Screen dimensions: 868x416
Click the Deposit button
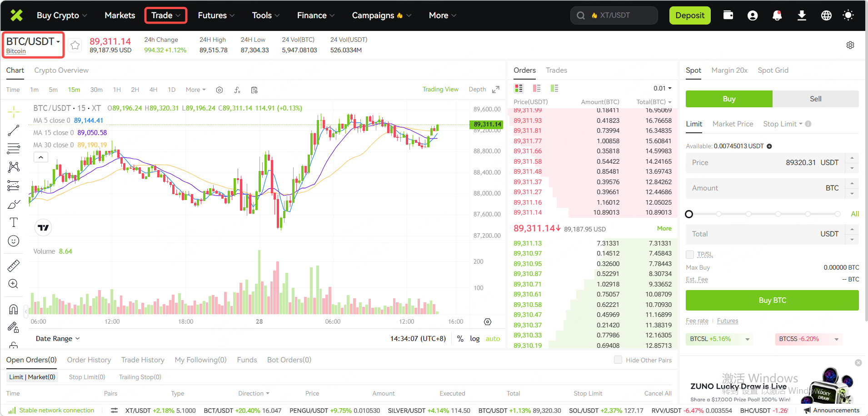[x=689, y=15]
